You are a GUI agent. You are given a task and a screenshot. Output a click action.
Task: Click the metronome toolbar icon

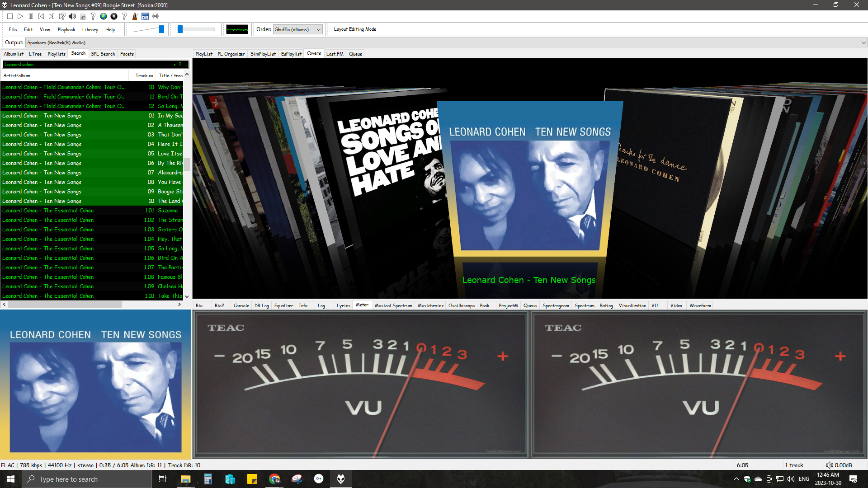[x=135, y=16]
